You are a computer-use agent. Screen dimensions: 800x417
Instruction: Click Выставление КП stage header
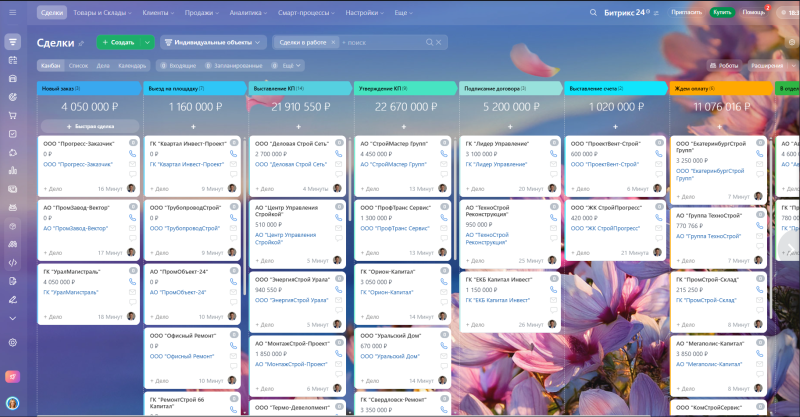[x=299, y=88]
